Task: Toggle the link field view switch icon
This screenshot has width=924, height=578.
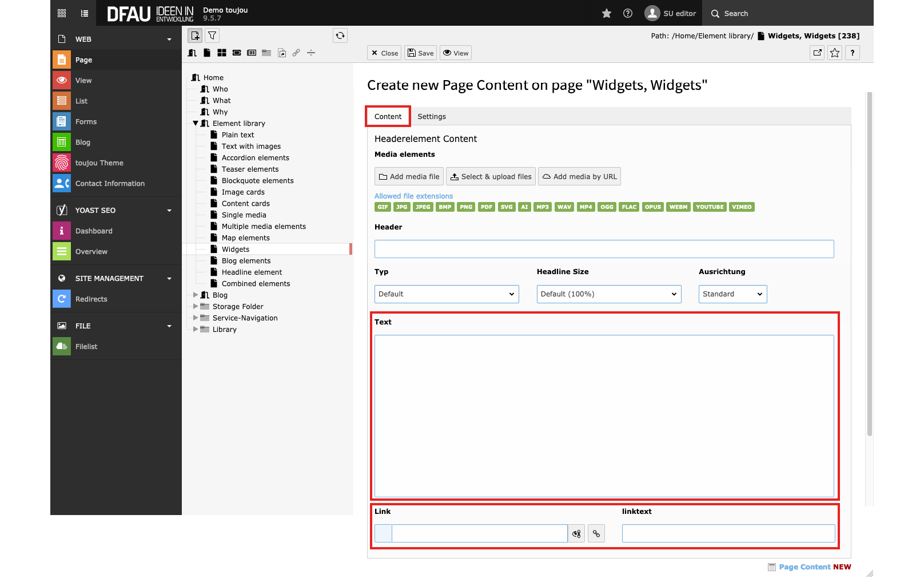Action: [x=576, y=533]
